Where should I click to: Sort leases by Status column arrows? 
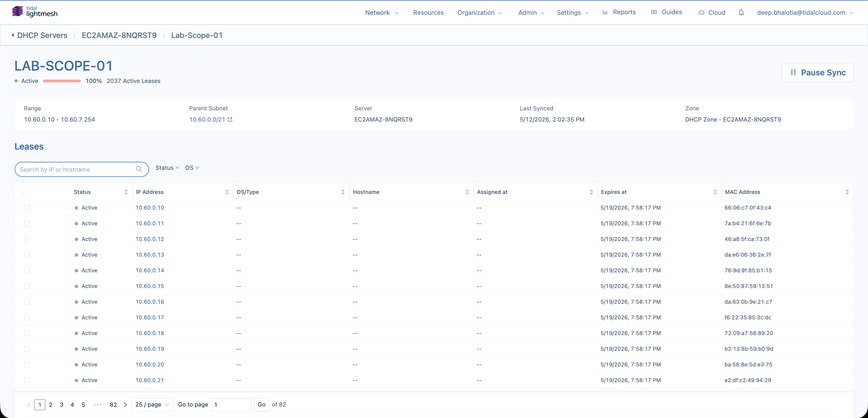(126, 192)
